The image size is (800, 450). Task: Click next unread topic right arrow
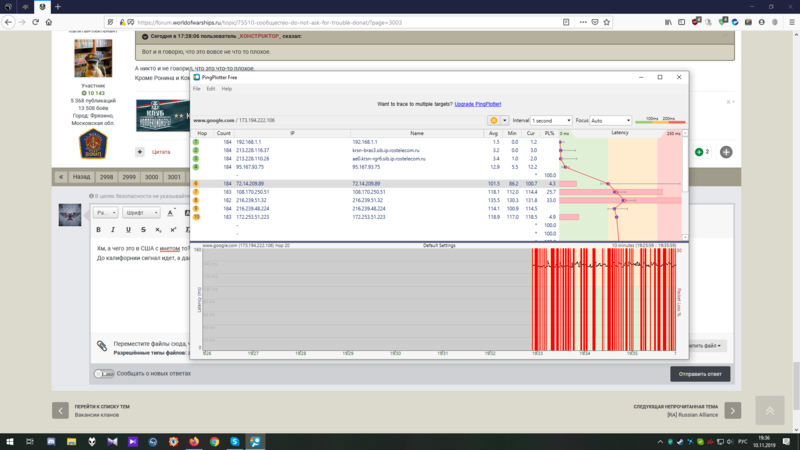pyautogui.click(x=733, y=410)
